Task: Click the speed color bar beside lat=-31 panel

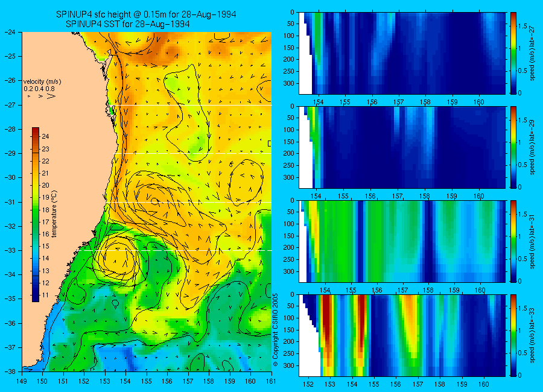Action: 513,241
